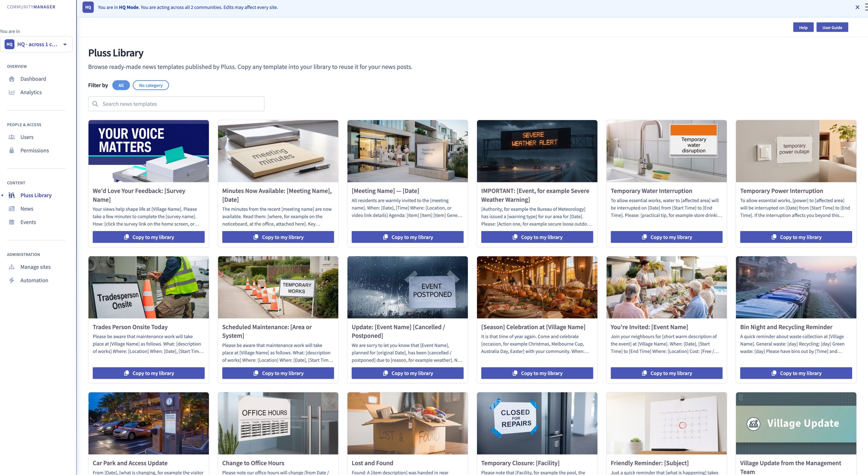The image size is (868, 475).
Task: Open the Tradesperson Onsite thumbnail
Action: pyautogui.click(x=149, y=287)
